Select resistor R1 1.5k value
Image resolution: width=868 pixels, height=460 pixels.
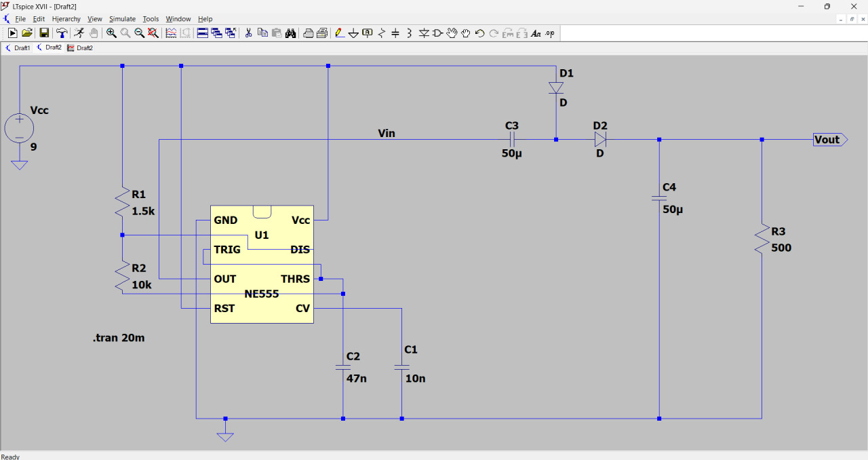[x=143, y=211]
